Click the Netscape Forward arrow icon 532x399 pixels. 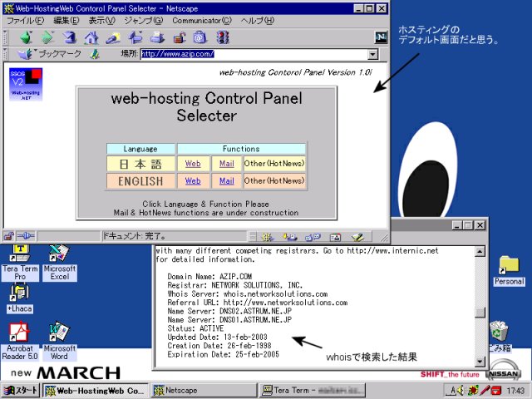tap(47, 37)
